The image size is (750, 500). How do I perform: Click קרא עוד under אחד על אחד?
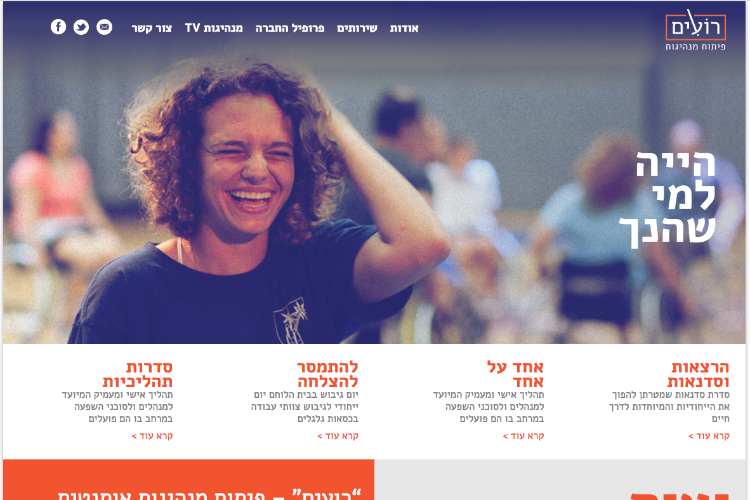coord(523,436)
